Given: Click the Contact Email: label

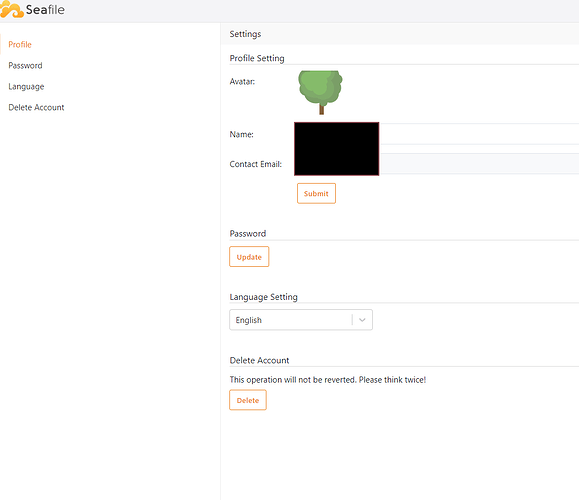Looking at the screenshot, I should coord(256,164).
